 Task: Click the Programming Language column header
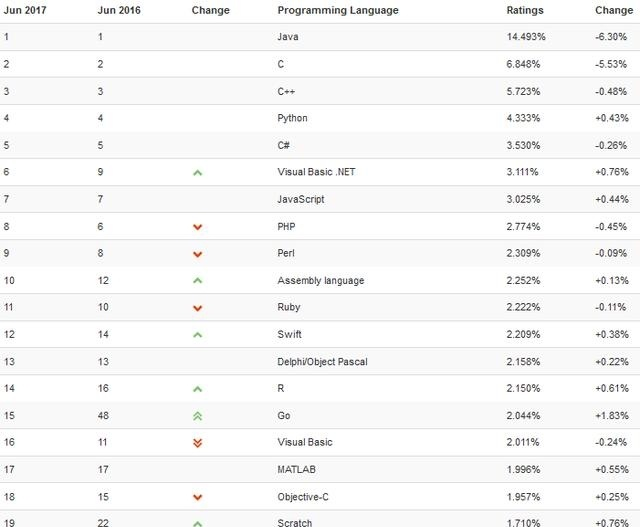(337, 10)
